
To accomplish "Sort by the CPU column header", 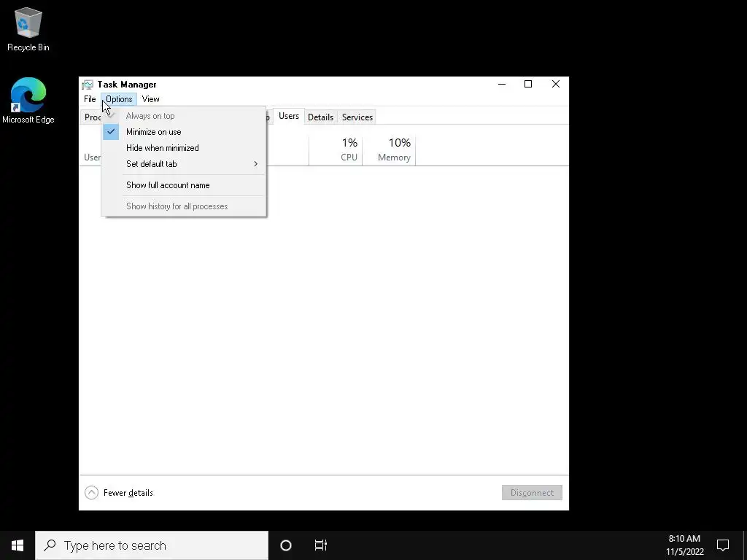I will (x=336, y=150).
